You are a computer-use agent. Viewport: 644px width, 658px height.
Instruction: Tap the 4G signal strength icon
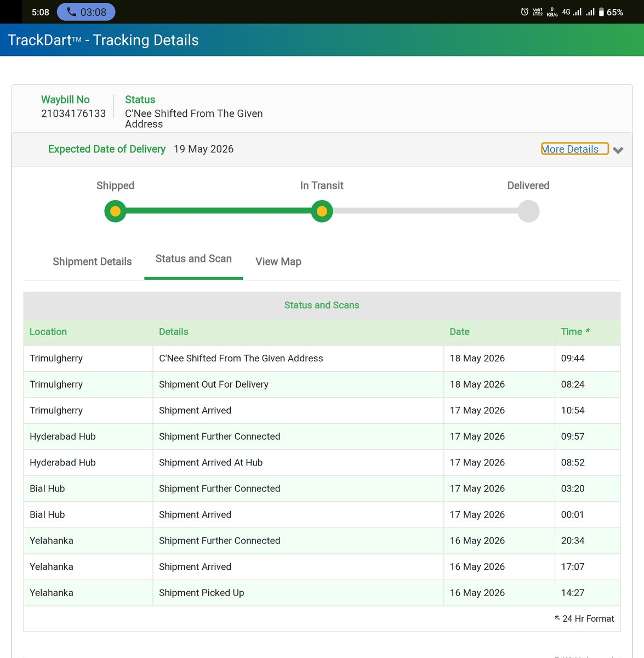tap(572, 12)
